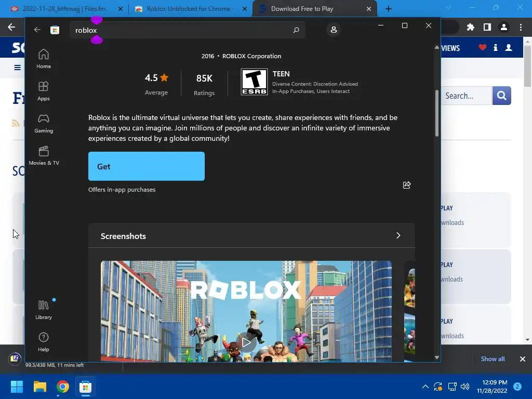532x399 pixels.
Task: Open Chrome three-dot menu
Action: (521, 27)
